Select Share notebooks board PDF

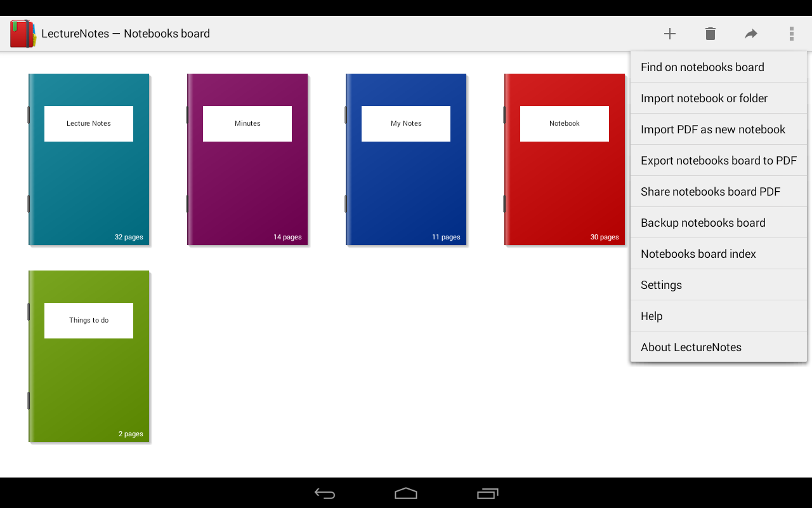[x=710, y=191]
